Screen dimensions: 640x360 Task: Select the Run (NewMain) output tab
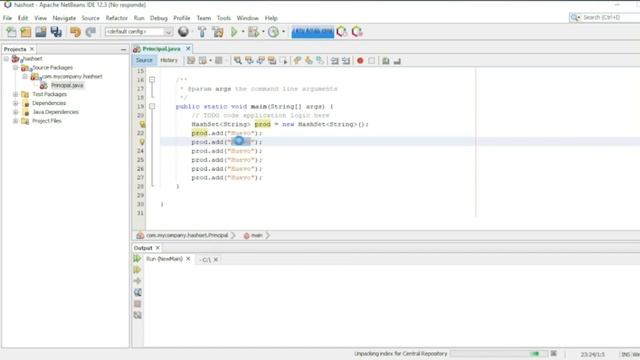click(164, 259)
